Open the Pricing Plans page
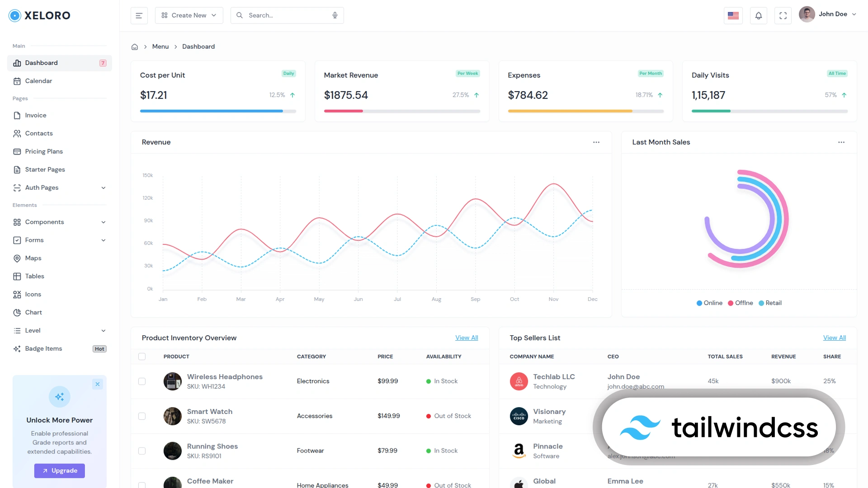868x488 pixels. (60, 151)
